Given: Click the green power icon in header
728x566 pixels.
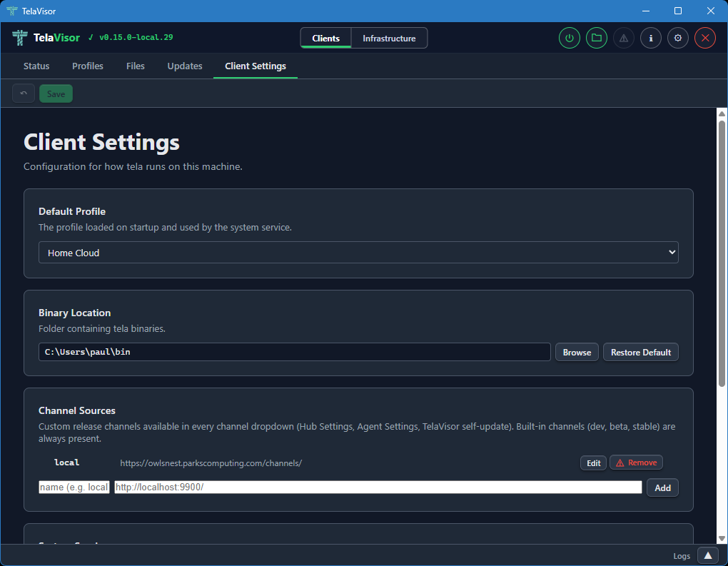Looking at the screenshot, I should pyautogui.click(x=570, y=38).
